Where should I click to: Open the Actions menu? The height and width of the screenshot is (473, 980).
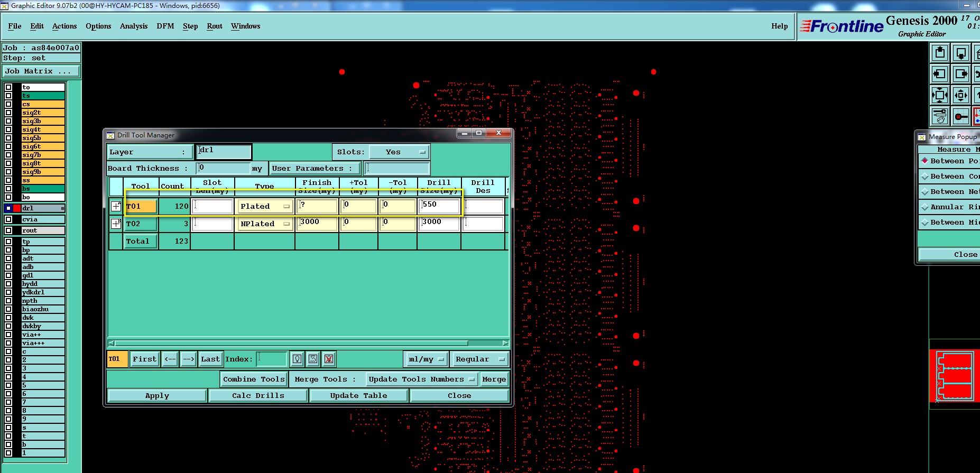point(64,26)
